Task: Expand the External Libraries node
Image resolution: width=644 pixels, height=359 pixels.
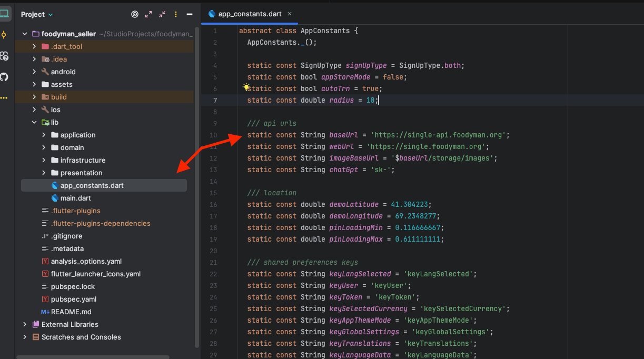Action: click(x=25, y=324)
